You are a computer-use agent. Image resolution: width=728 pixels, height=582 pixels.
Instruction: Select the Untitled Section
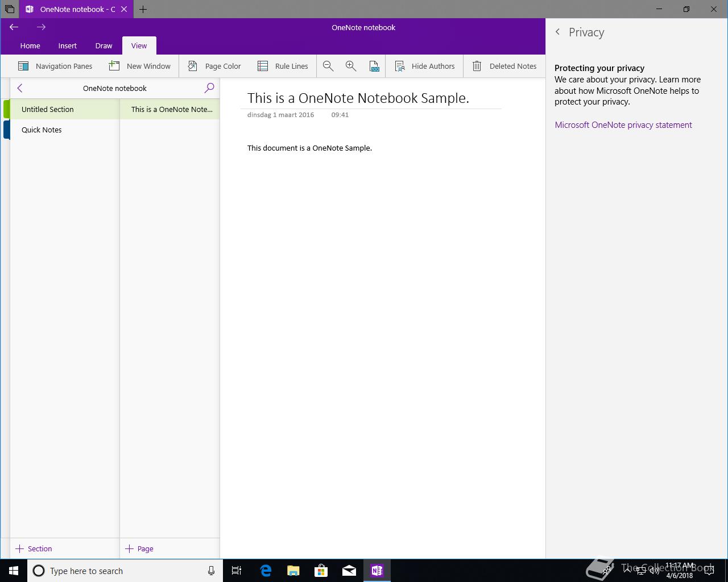click(65, 109)
